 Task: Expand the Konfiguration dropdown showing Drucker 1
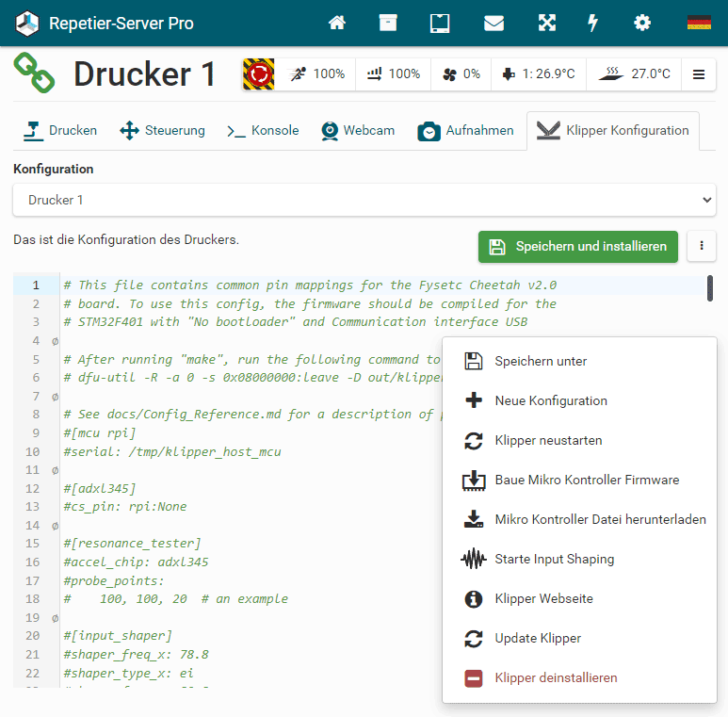(364, 200)
